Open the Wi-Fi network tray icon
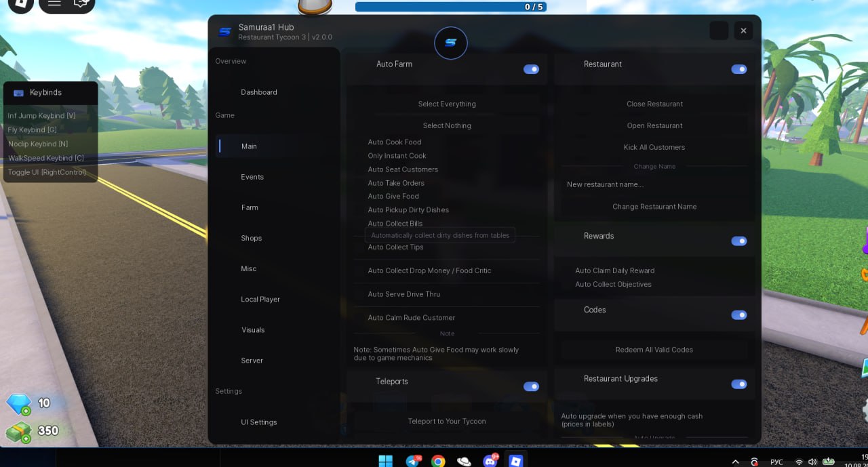Screen dimensions: 868x467 pos(799,462)
